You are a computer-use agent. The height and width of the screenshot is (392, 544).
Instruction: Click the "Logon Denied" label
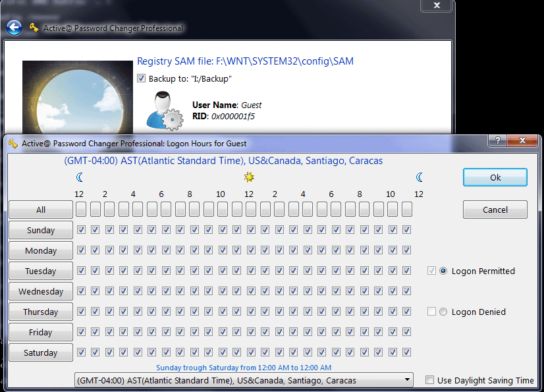click(478, 312)
